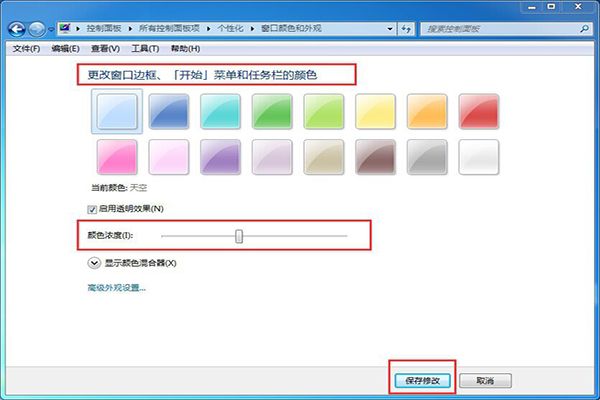Select 控制面板 breadcrumb
The height and width of the screenshot is (400, 600).
[104, 28]
